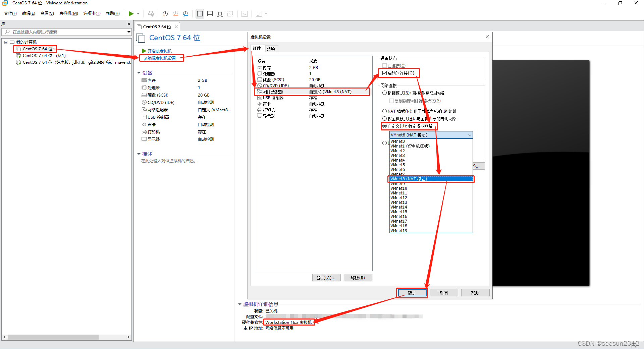This screenshot has width=644, height=349.
Task: Click the revert to snapshot icon
Action: 175,14
